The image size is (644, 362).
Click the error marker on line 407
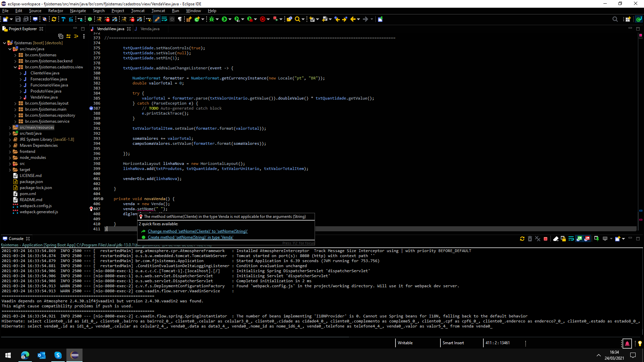click(91, 209)
